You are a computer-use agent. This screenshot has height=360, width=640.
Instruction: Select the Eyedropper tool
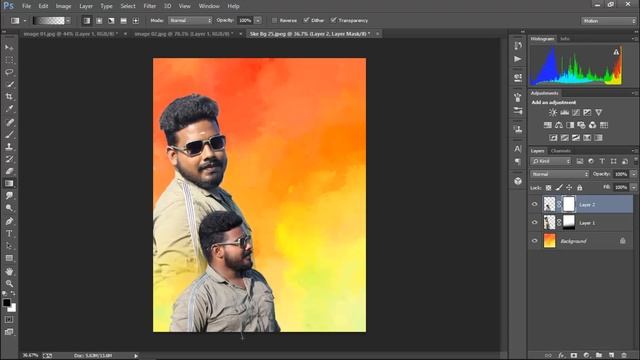click(x=9, y=109)
